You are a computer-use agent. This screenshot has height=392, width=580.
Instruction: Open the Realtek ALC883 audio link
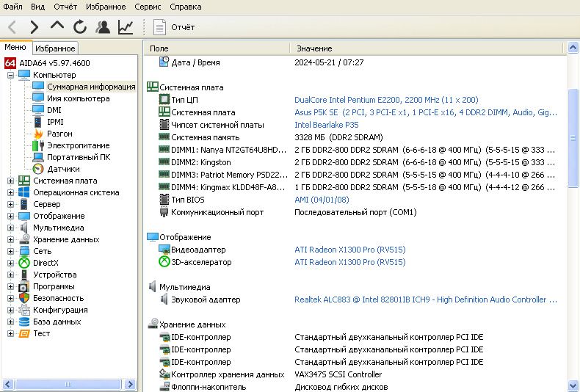(426, 300)
